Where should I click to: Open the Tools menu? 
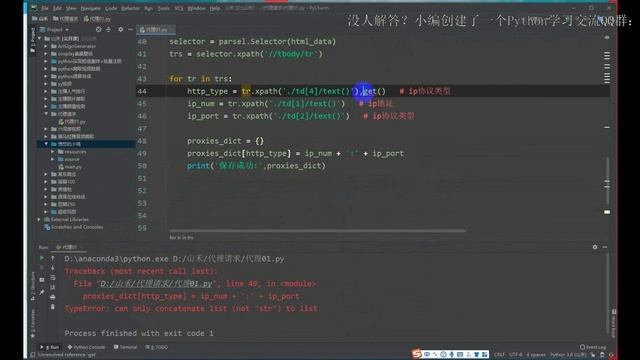pos(164,8)
